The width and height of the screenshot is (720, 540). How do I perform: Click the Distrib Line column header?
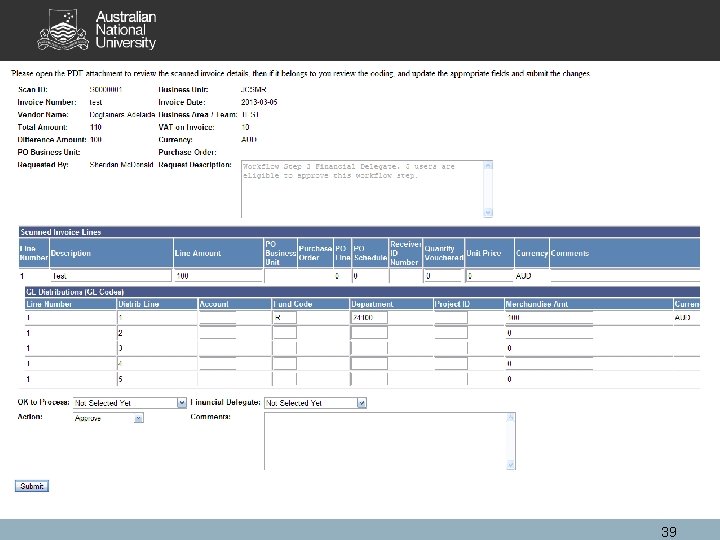(x=157, y=304)
